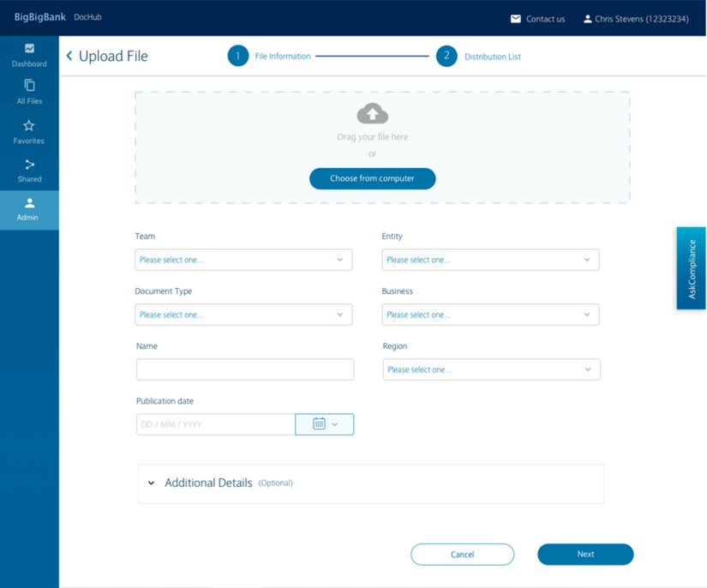Open the Admin person icon
The width and height of the screenshot is (707, 588).
coord(30,202)
